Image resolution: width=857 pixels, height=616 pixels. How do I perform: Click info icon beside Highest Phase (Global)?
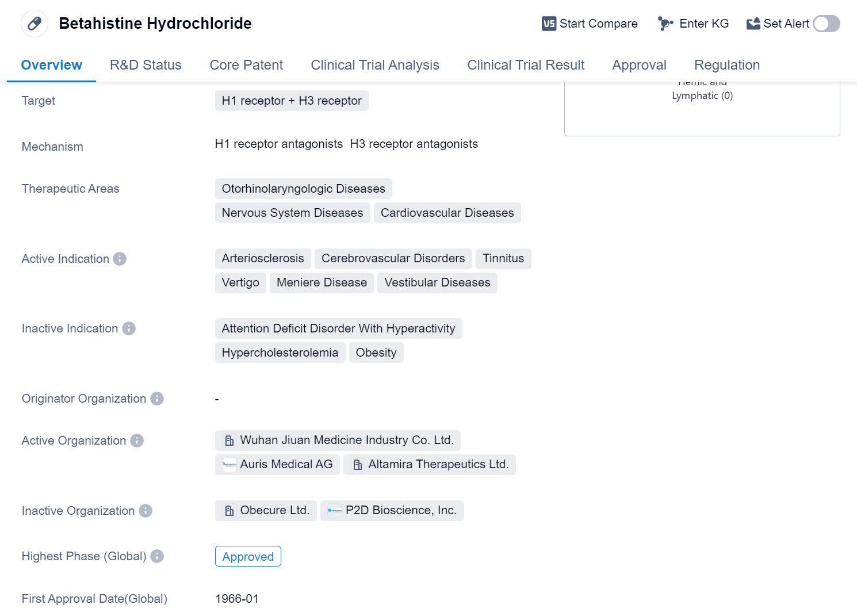157,556
